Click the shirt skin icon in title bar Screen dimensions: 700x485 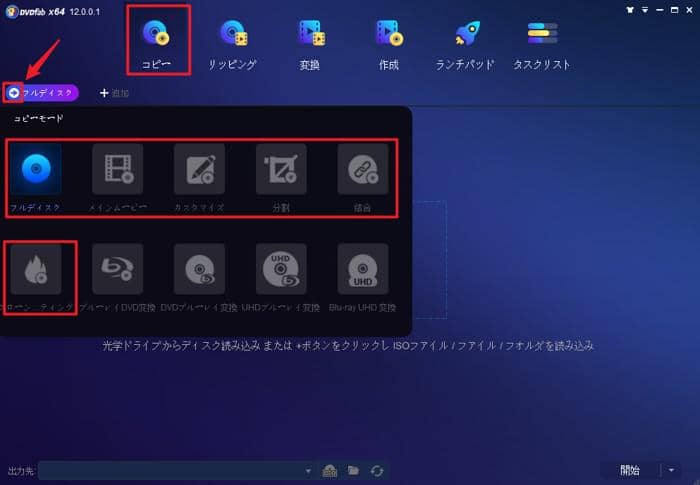[x=630, y=10]
